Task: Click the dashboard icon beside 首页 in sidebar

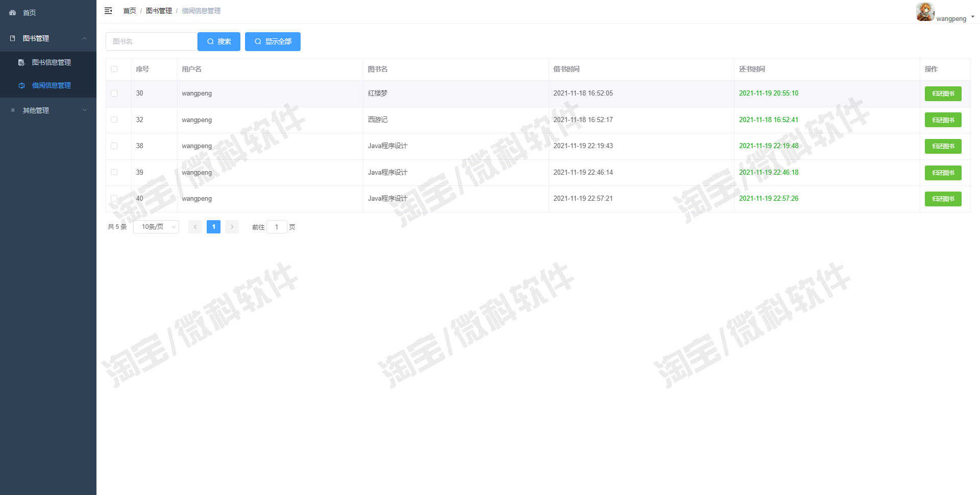Action: click(13, 12)
